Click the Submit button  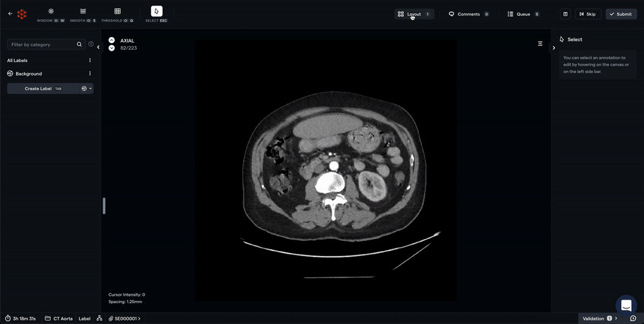point(621,14)
